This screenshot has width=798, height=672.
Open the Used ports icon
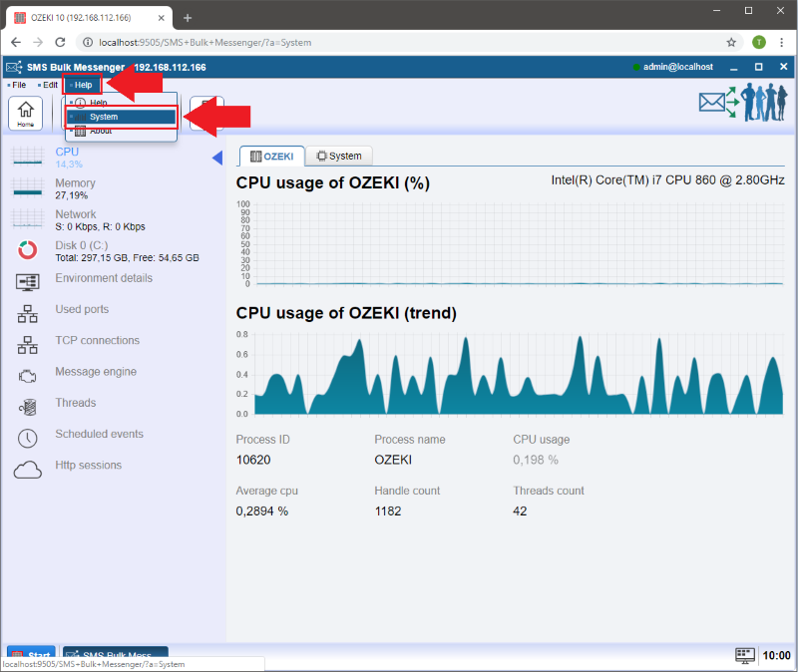click(27, 313)
